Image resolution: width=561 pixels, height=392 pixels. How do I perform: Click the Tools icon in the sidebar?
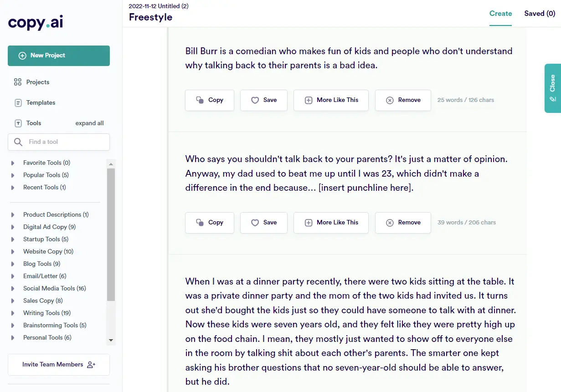point(18,123)
